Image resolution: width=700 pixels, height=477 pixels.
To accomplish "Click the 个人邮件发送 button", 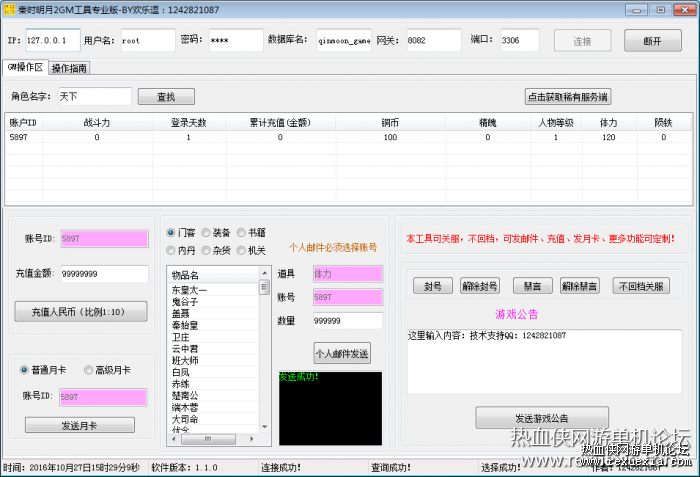I will tap(342, 354).
